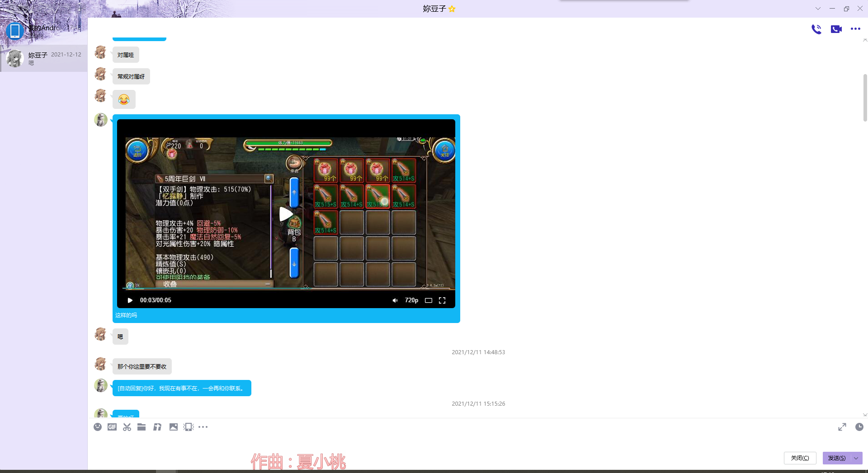This screenshot has width=868, height=473.
Task: Click the music share icon
Action: (x=157, y=427)
